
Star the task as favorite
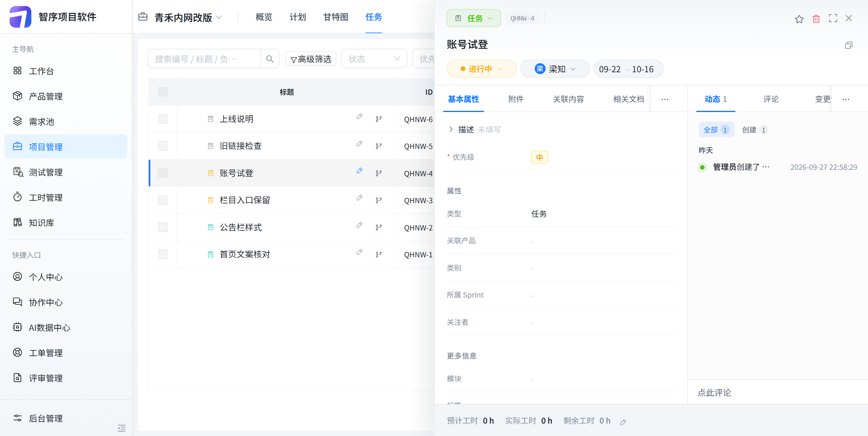[x=799, y=18]
